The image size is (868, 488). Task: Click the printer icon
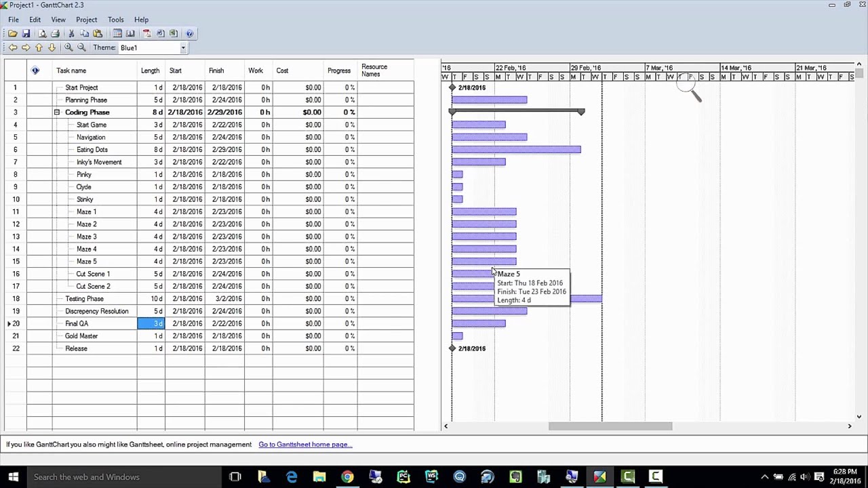55,33
